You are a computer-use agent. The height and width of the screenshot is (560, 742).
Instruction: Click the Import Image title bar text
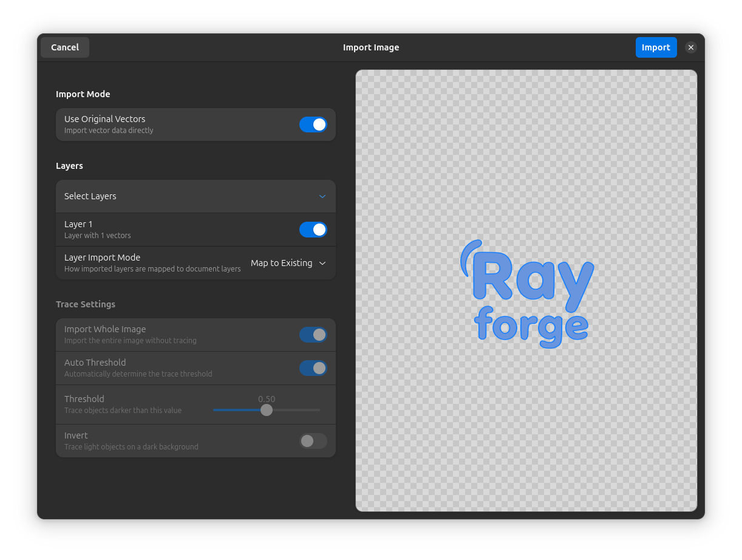click(x=371, y=47)
